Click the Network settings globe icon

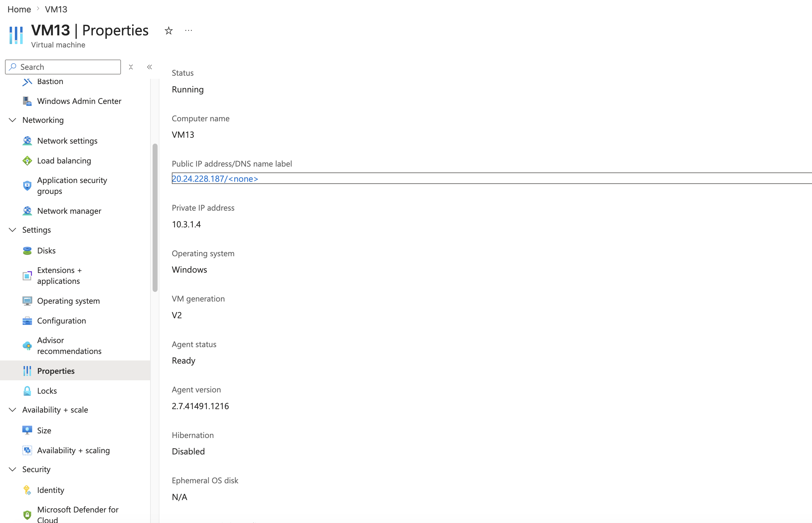tap(27, 141)
